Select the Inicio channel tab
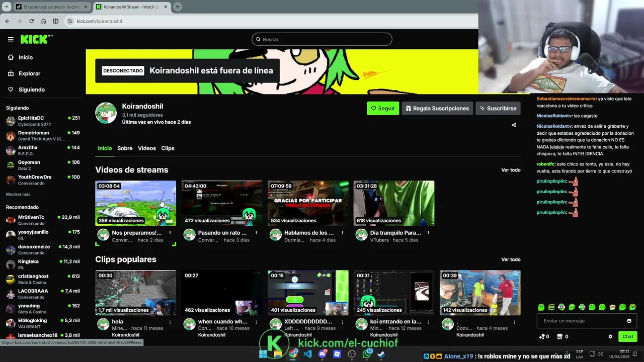 point(105,148)
